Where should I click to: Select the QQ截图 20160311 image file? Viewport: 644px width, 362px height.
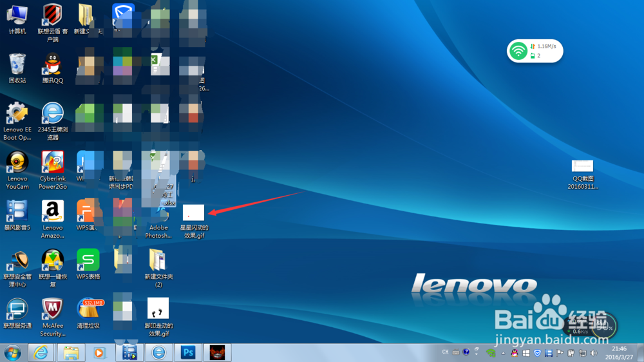point(582,174)
